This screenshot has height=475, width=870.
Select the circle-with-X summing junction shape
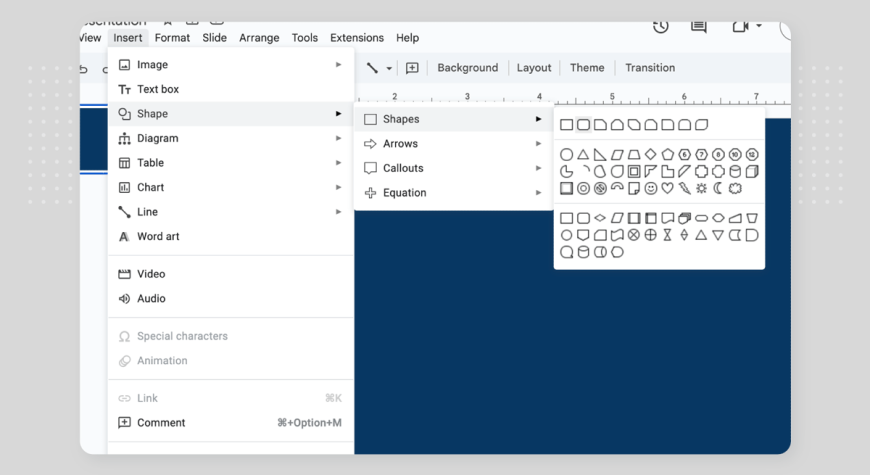(x=634, y=235)
